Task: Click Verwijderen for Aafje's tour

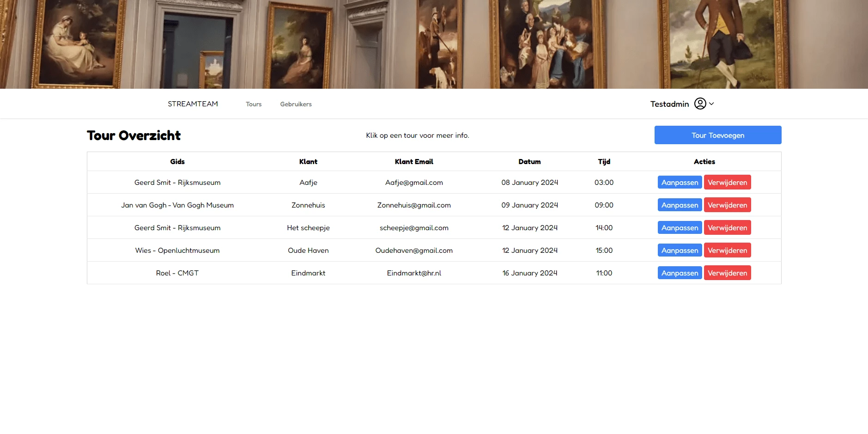Action: pos(727,182)
